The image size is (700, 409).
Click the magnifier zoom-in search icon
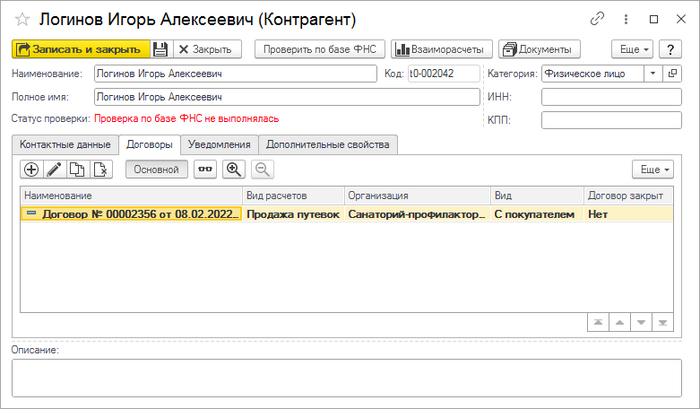tap(235, 170)
